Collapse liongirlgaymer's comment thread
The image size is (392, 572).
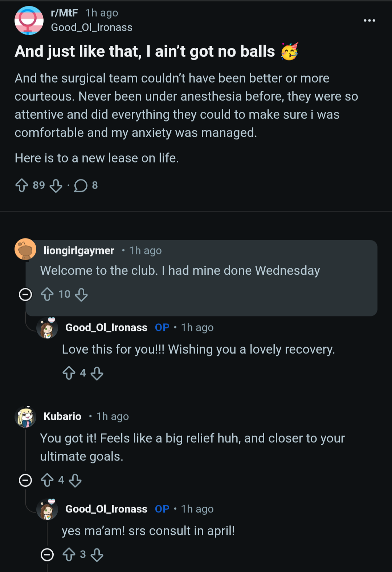tap(25, 294)
